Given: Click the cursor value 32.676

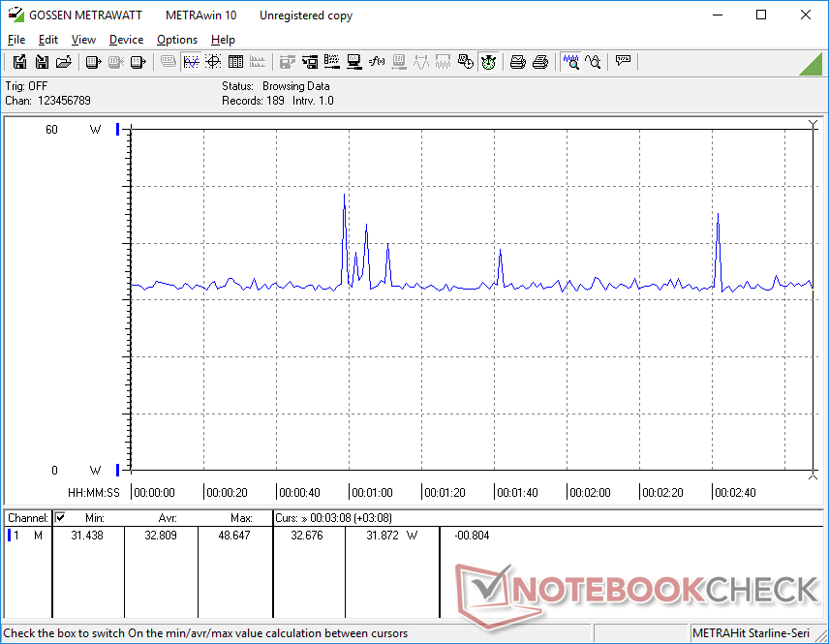Looking at the screenshot, I should pyautogui.click(x=307, y=536).
